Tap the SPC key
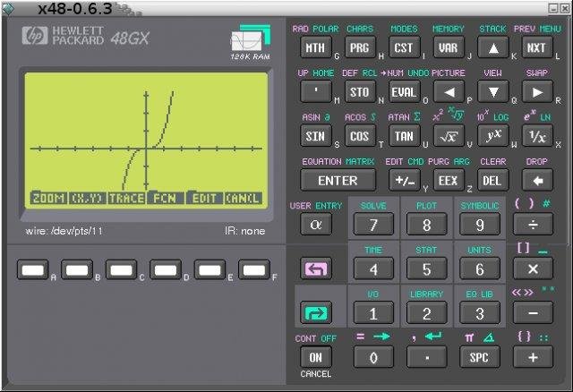Viewport: 573px width, 392px height. pyautogui.click(x=480, y=357)
